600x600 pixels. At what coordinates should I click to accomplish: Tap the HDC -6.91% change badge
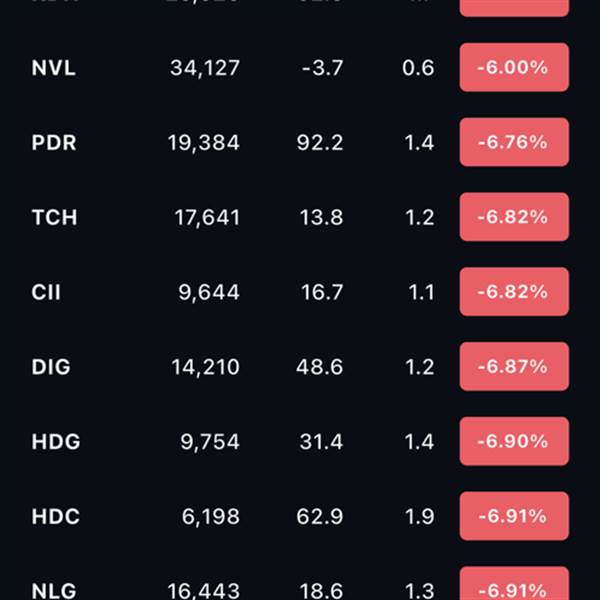tap(514, 516)
